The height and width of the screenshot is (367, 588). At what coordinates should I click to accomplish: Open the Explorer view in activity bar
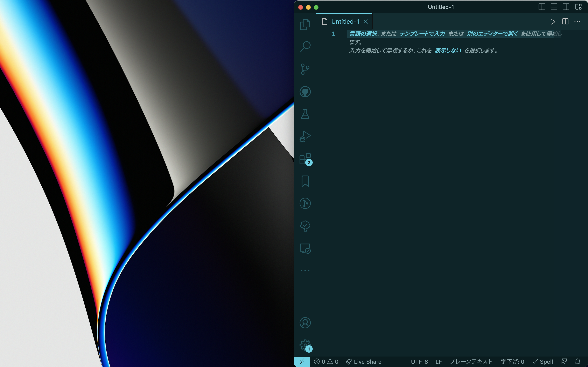pyautogui.click(x=305, y=24)
